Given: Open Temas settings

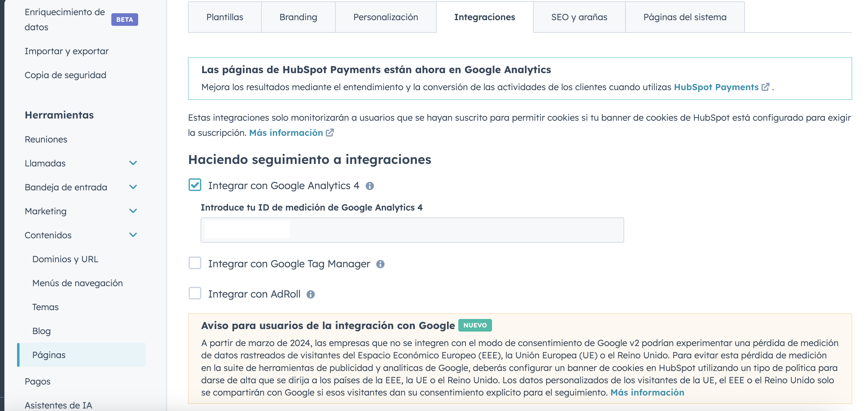Looking at the screenshot, I should click(45, 307).
